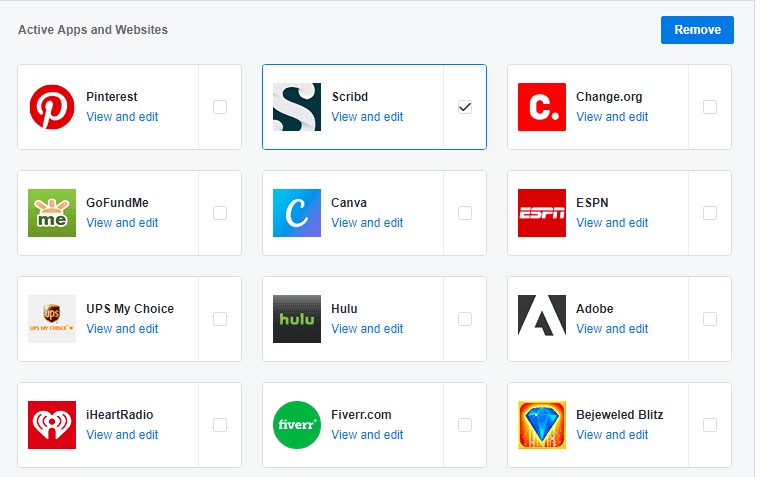Check the Pinterest checkbox
The image size is (763, 477).
220,107
